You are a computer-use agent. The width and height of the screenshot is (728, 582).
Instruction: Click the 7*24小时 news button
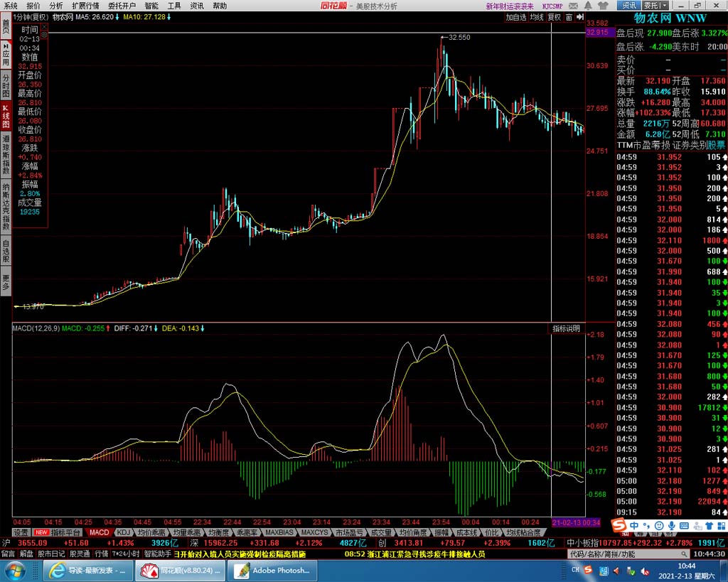125,554
